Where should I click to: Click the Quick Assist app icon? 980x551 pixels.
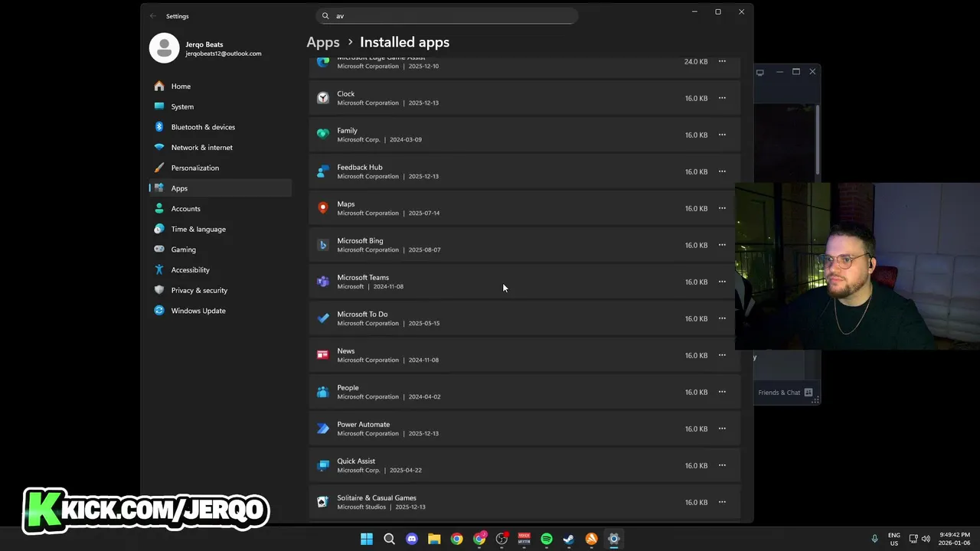click(x=323, y=465)
